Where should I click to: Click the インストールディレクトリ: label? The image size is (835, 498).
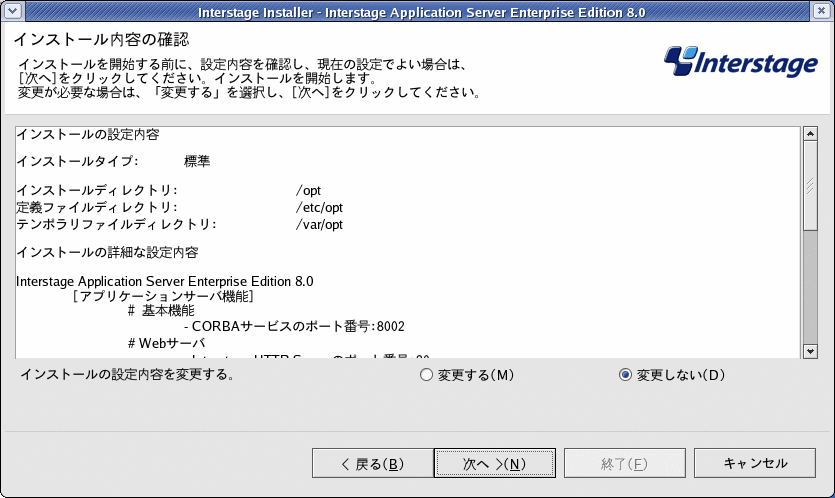point(97,191)
